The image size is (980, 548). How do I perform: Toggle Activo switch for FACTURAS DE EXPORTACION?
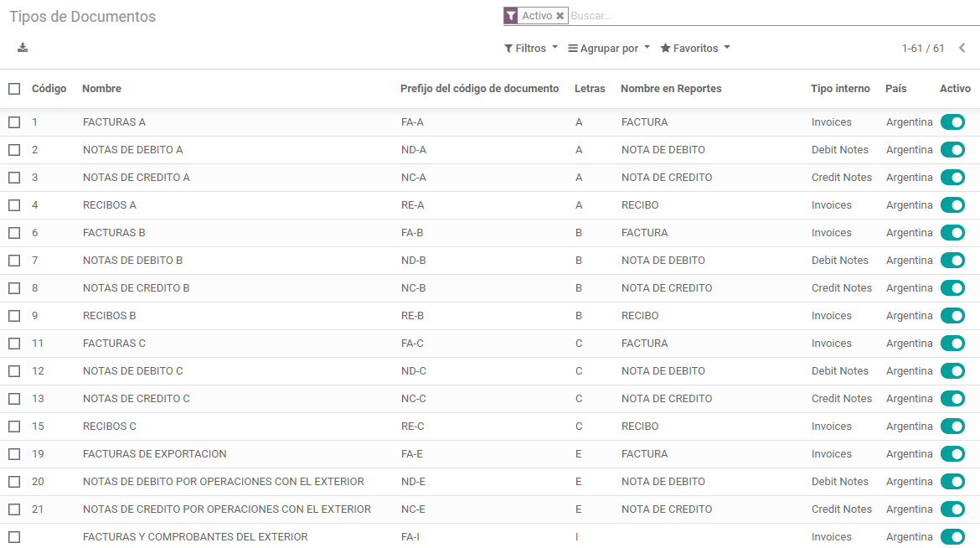(952, 454)
